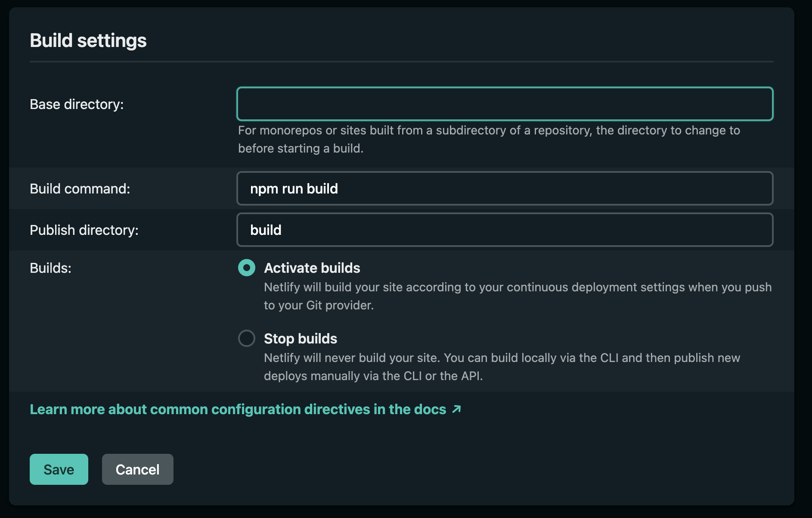This screenshot has height=518, width=812.
Task: Click the Base directory label
Action: click(77, 104)
